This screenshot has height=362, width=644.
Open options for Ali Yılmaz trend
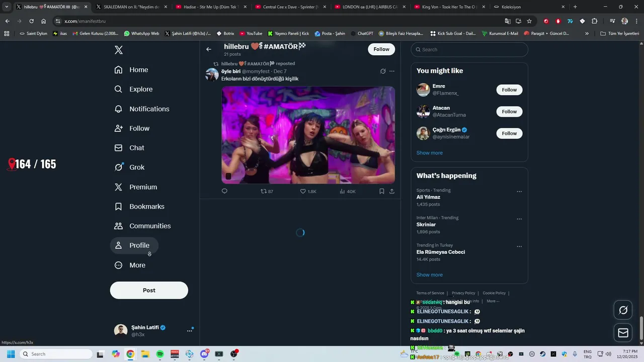519,192
